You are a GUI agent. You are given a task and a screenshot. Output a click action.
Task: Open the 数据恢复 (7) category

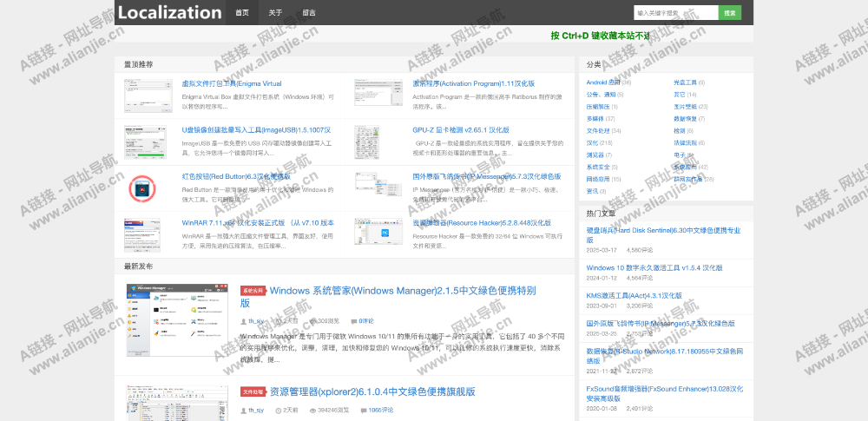pyautogui.click(x=686, y=119)
